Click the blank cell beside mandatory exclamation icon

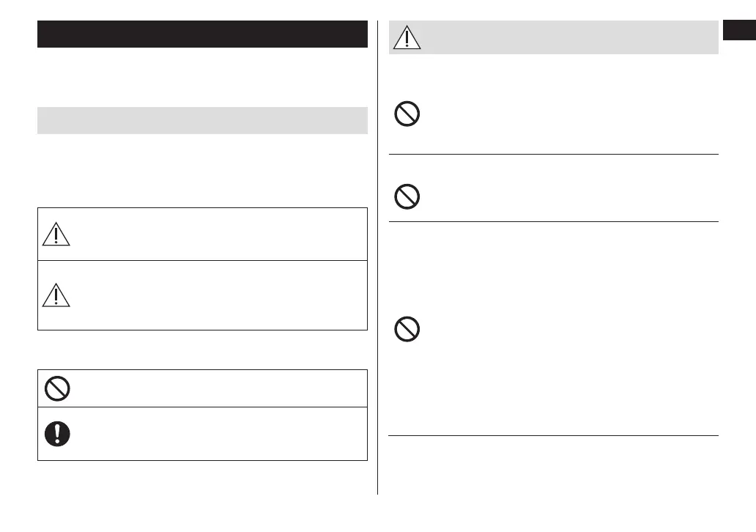click(x=220, y=434)
